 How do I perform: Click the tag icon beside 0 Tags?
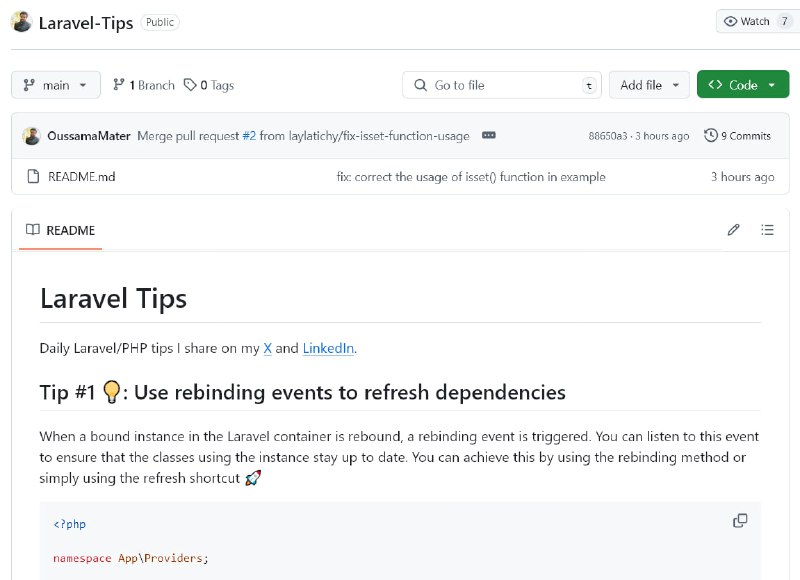(190, 85)
